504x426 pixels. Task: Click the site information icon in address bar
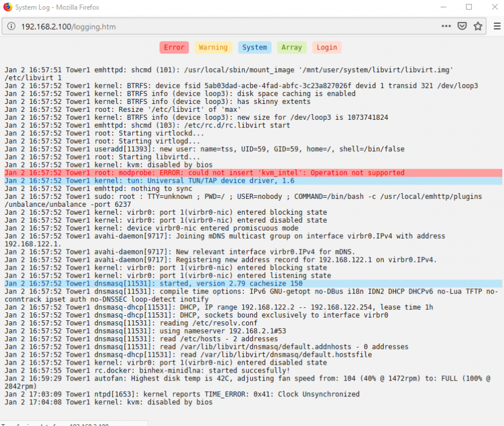(11, 26)
